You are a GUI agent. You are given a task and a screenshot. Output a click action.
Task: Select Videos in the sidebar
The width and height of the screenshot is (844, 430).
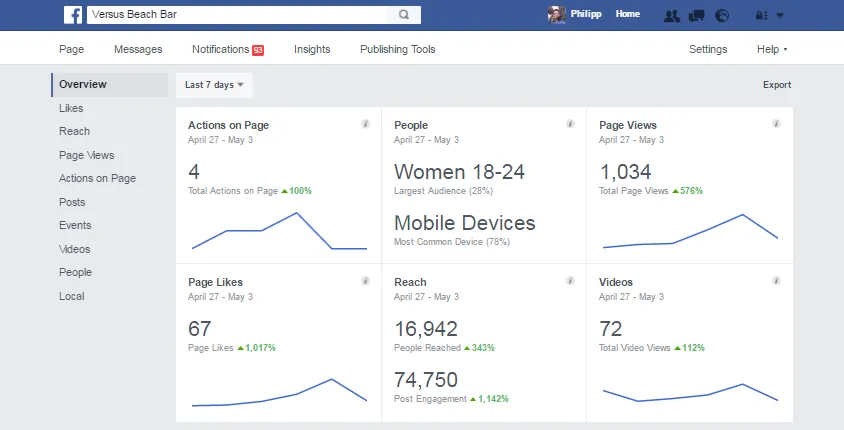click(x=75, y=249)
